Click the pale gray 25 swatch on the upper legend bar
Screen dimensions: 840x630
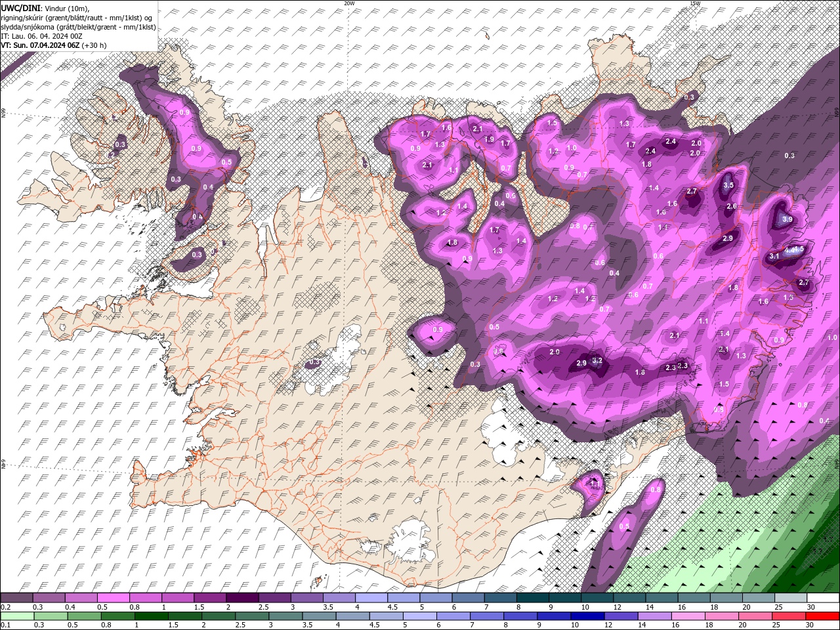(x=791, y=598)
